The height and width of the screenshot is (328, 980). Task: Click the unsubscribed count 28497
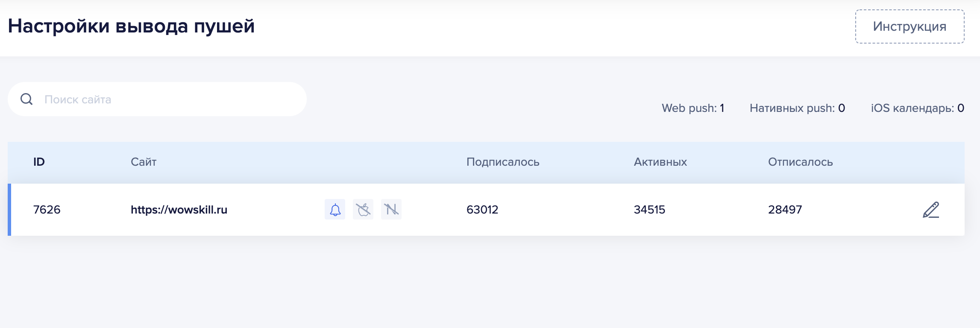click(785, 210)
